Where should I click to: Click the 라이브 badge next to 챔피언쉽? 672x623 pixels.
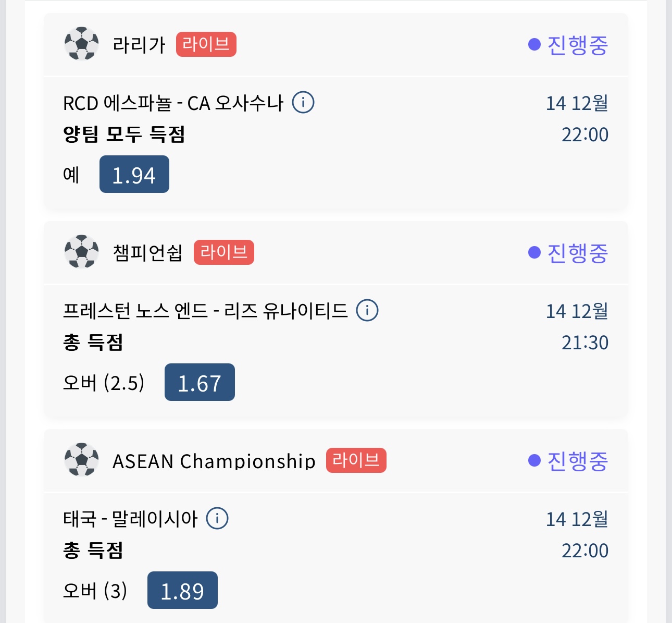tap(224, 252)
